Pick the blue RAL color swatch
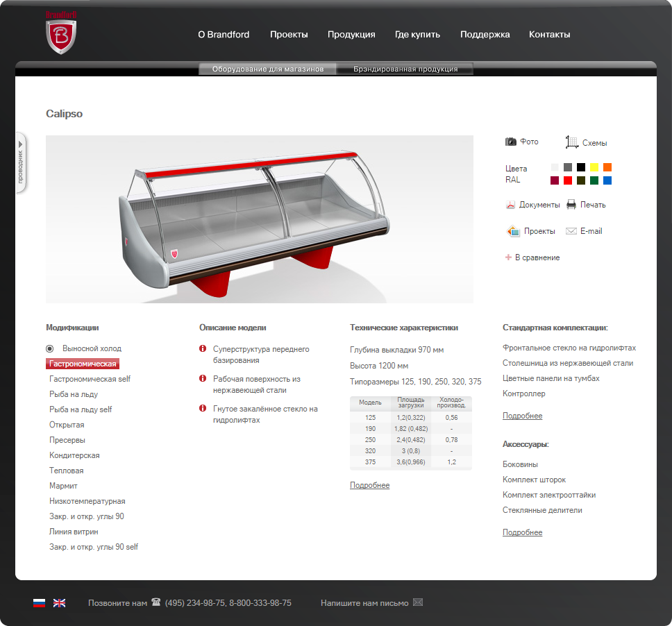This screenshot has width=672, height=626. (x=607, y=180)
